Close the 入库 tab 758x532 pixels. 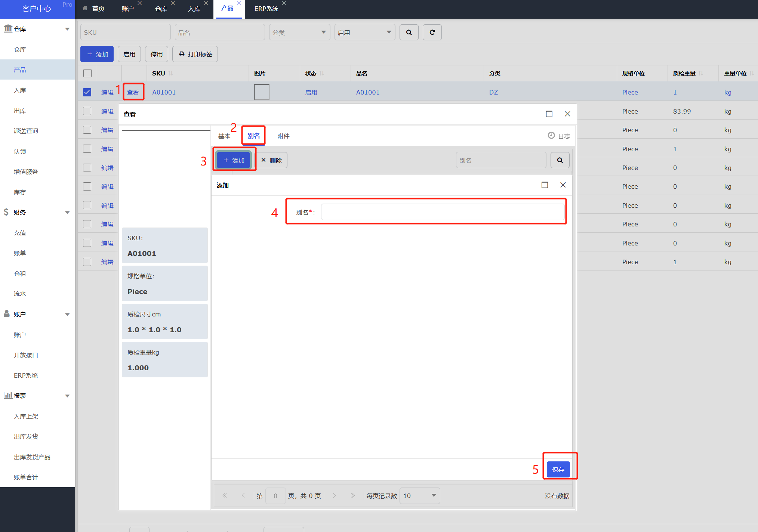(x=206, y=3)
